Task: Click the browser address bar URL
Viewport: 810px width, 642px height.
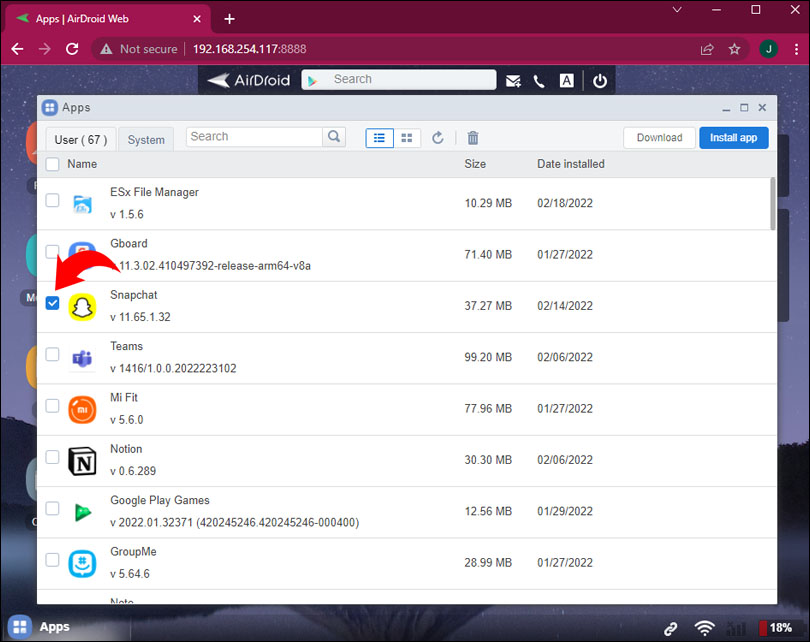Action: click(250, 49)
